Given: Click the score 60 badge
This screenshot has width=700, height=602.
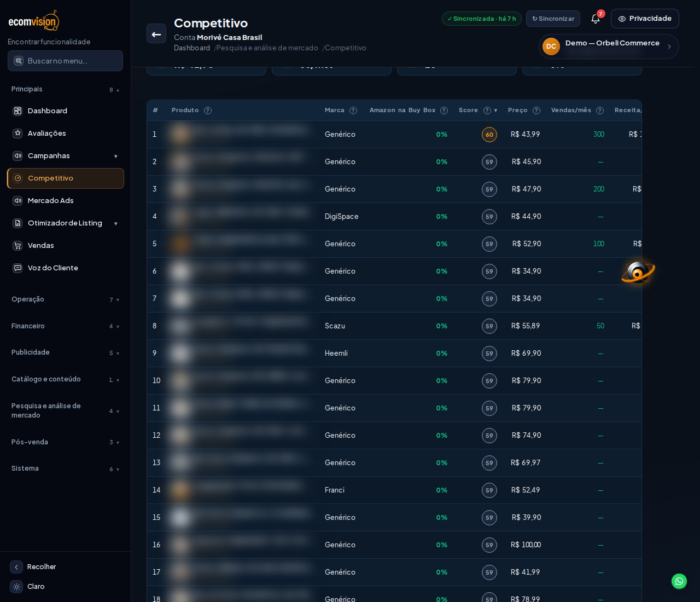Looking at the screenshot, I should 489,135.
